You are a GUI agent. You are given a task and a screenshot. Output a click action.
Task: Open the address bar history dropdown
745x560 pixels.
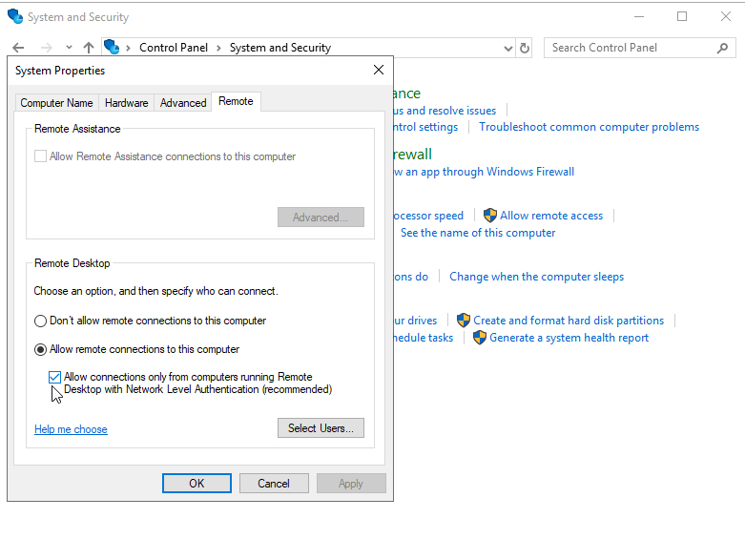507,48
